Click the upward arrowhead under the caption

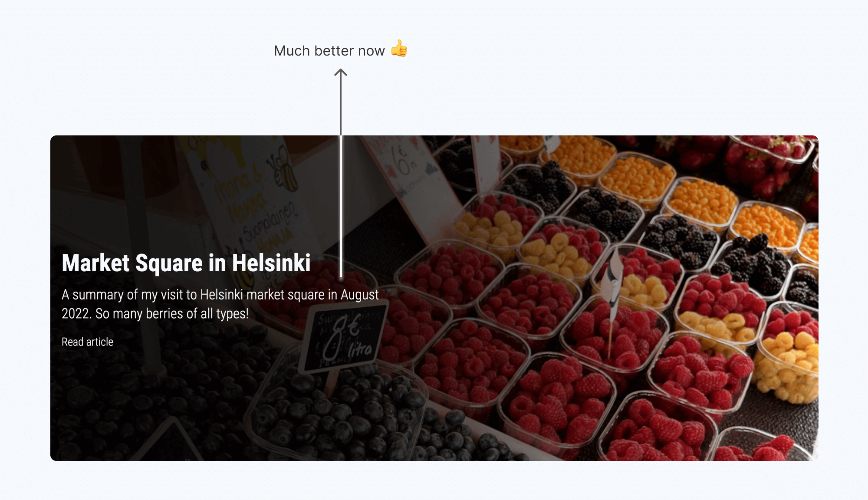tap(341, 72)
